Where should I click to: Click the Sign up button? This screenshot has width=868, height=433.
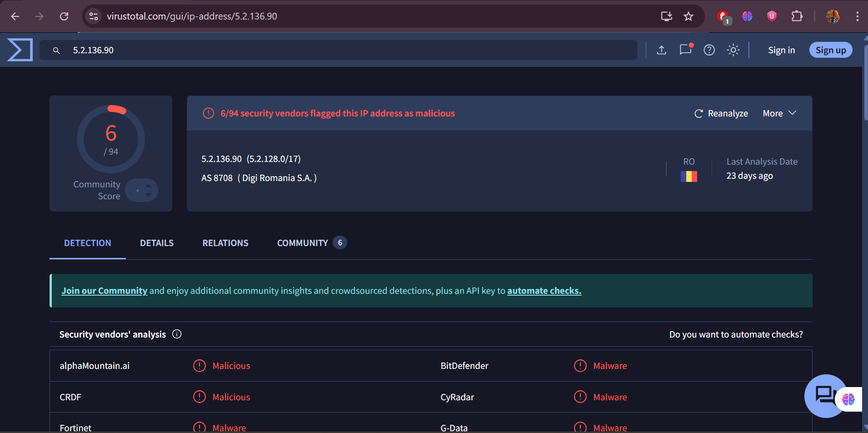(830, 50)
